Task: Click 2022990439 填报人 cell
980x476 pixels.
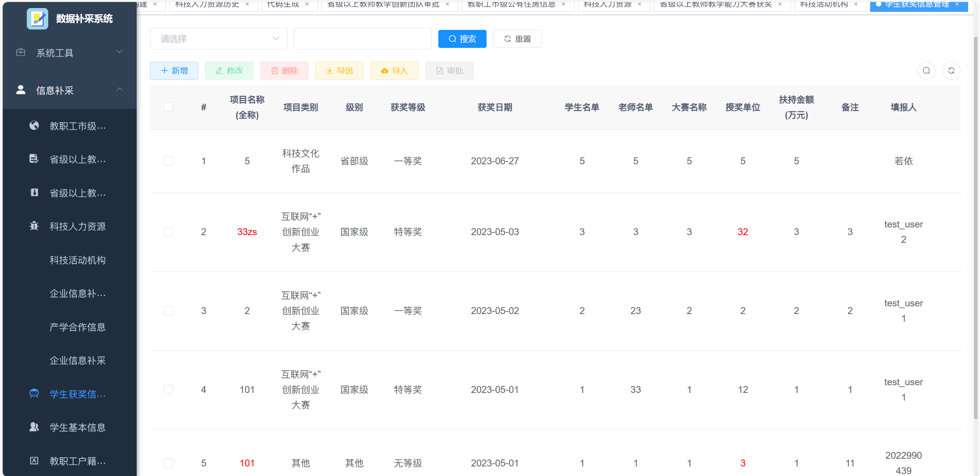Action: click(x=903, y=463)
